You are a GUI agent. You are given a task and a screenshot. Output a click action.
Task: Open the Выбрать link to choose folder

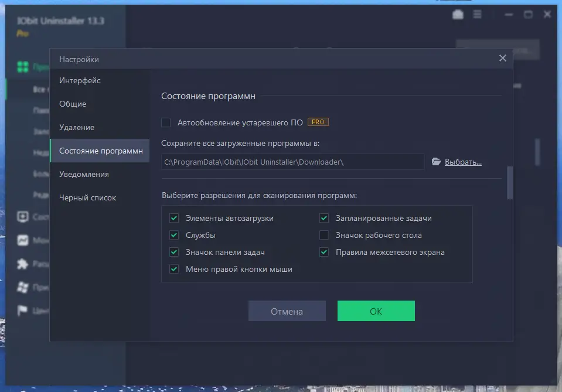(462, 162)
